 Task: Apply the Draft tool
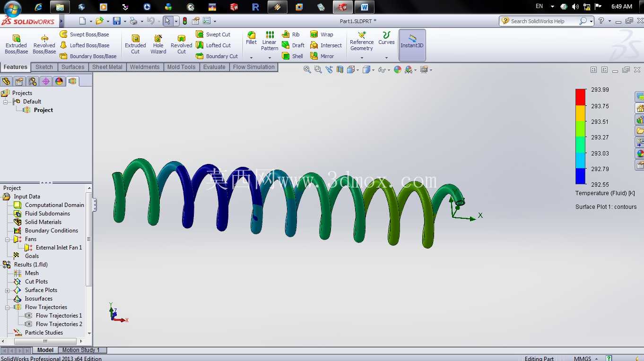click(293, 45)
